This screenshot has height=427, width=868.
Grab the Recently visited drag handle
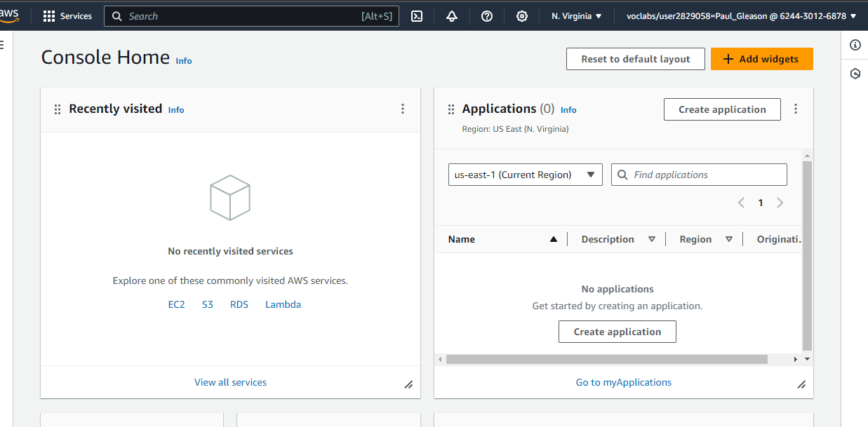[x=58, y=109]
